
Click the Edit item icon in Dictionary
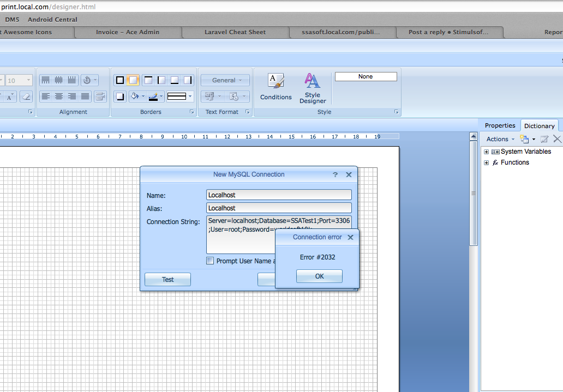[x=544, y=139]
